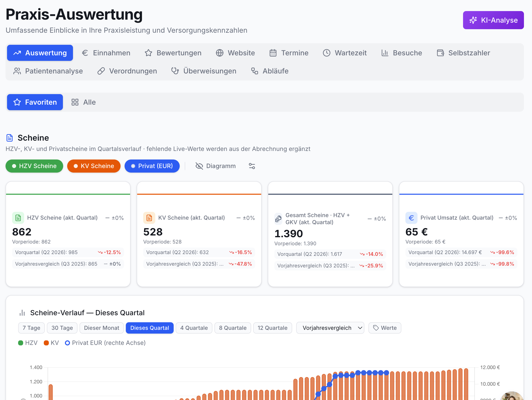Viewport: 532px width, 400px height.
Task: Click the Patientenanalyse people icon
Action: 17,71
